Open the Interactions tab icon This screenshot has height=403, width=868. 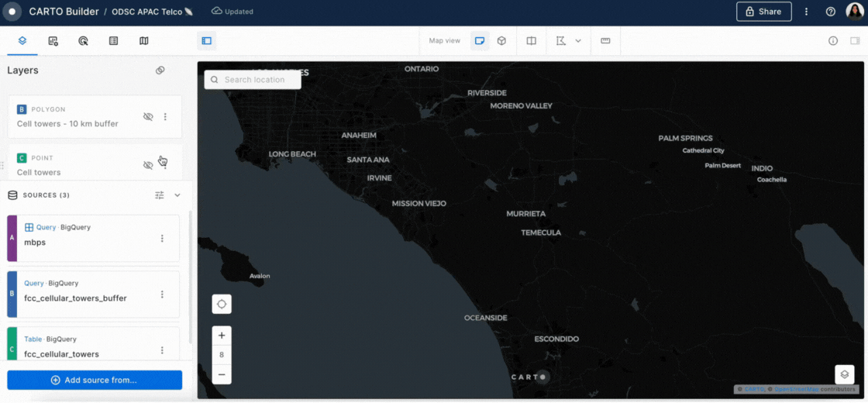click(x=83, y=40)
